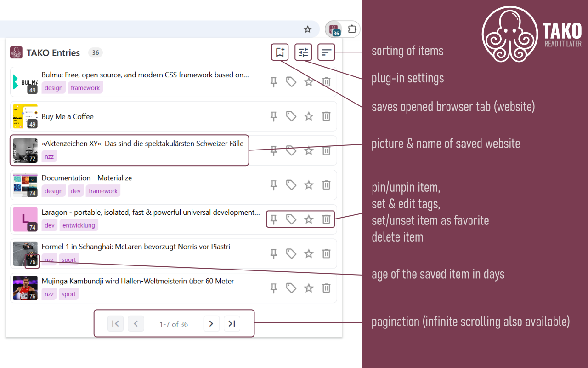The image size is (588, 368).
Task: Edit tags for the Buy Me a Coffee entry
Action: (291, 116)
